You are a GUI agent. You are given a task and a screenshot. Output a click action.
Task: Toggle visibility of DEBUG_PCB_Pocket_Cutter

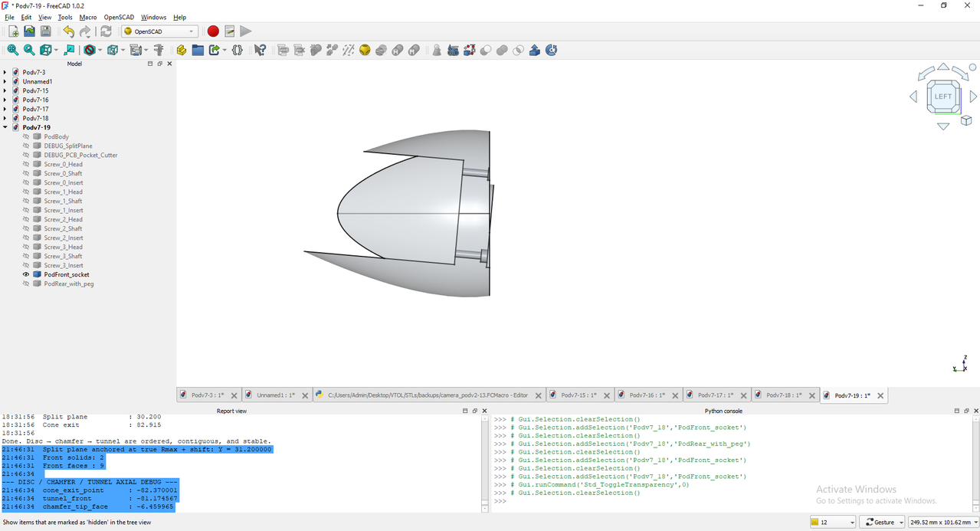coord(26,155)
